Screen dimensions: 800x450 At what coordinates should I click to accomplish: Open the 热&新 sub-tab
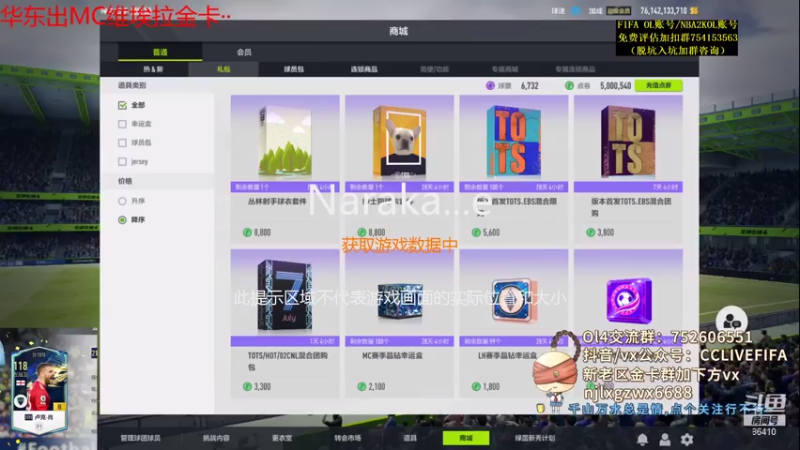[x=153, y=69]
